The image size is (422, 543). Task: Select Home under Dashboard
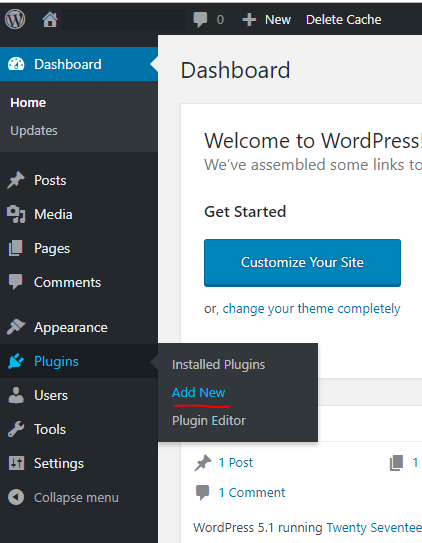(x=28, y=103)
